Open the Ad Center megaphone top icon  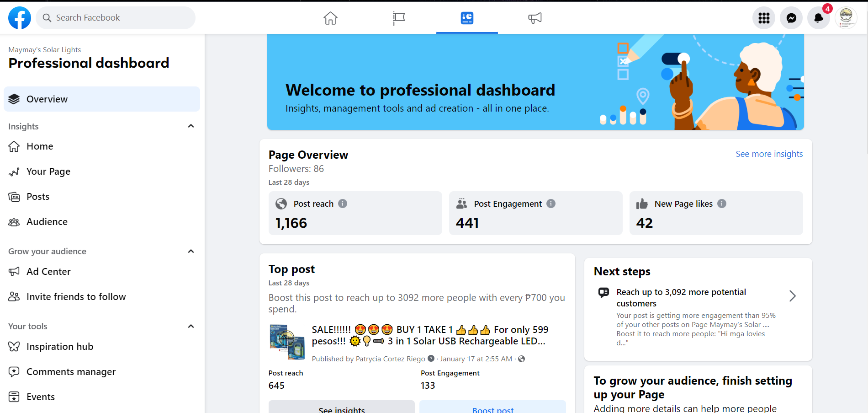point(535,18)
